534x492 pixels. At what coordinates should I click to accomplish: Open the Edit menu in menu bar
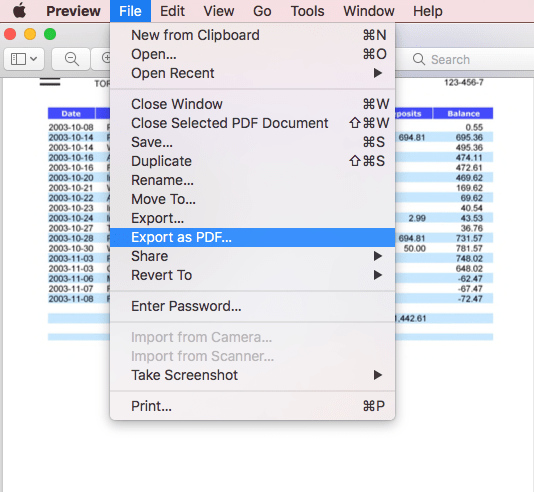tap(172, 11)
